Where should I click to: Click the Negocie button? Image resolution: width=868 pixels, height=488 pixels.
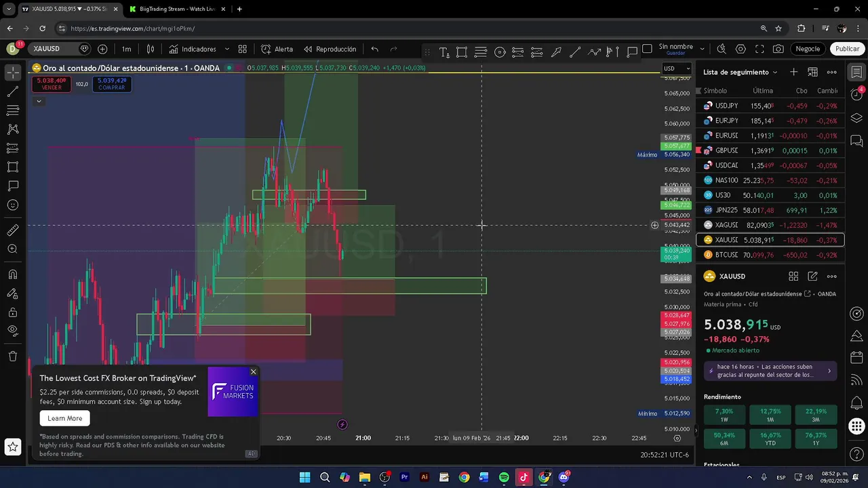(808, 49)
